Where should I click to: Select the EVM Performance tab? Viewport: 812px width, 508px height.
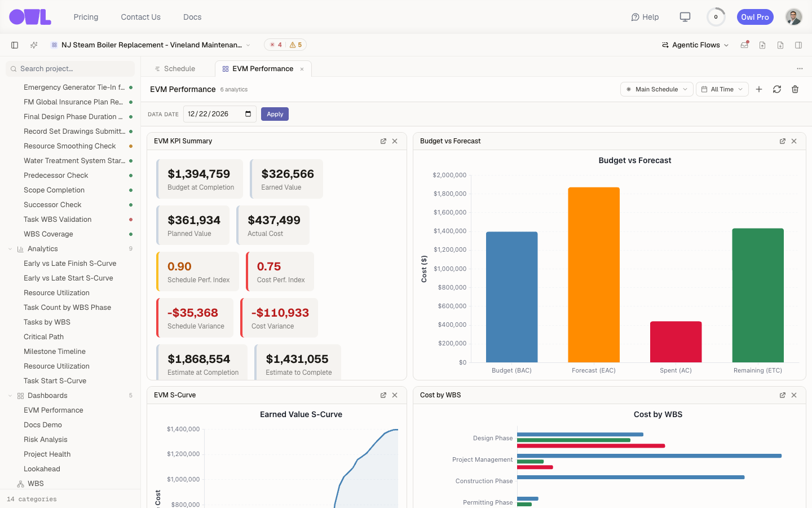point(263,69)
